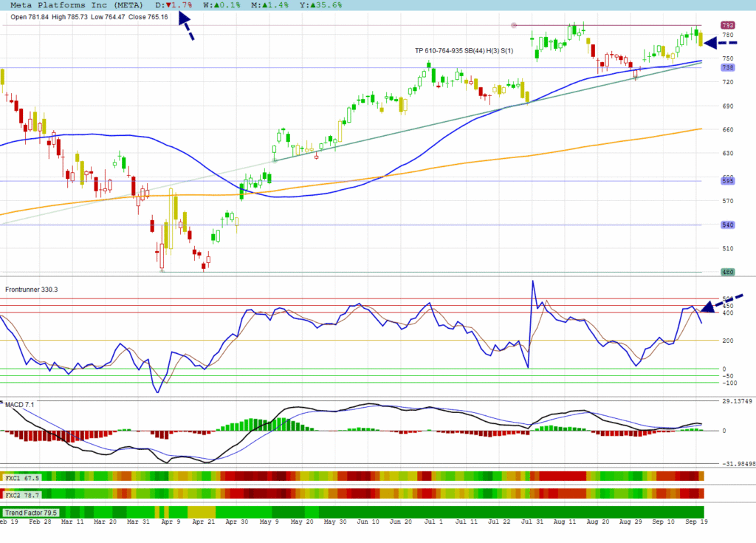Click the 792 price level tag

(x=727, y=25)
